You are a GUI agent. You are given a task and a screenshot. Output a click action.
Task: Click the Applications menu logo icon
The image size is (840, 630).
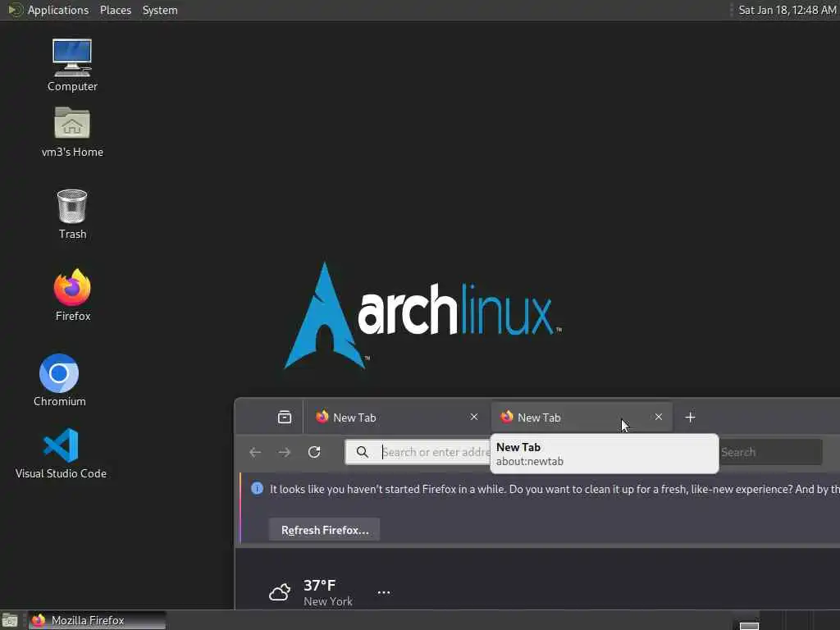15,10
